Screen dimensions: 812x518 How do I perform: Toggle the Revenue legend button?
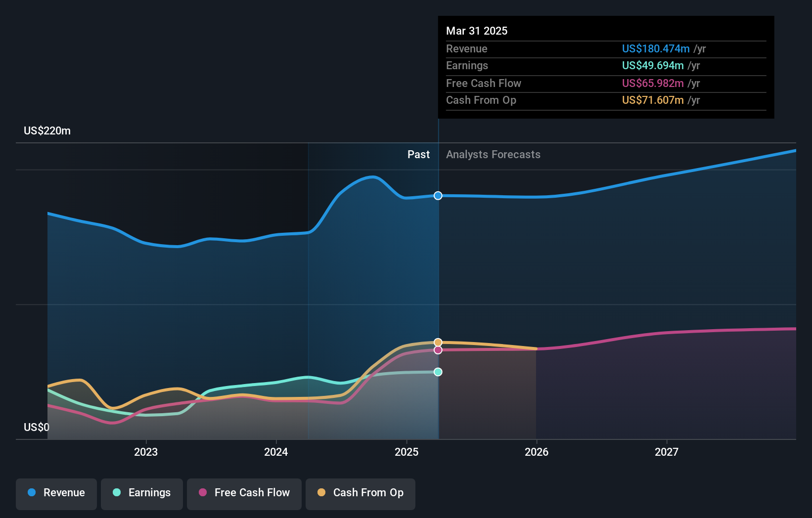pyautogui.click(x=56, y=494)
